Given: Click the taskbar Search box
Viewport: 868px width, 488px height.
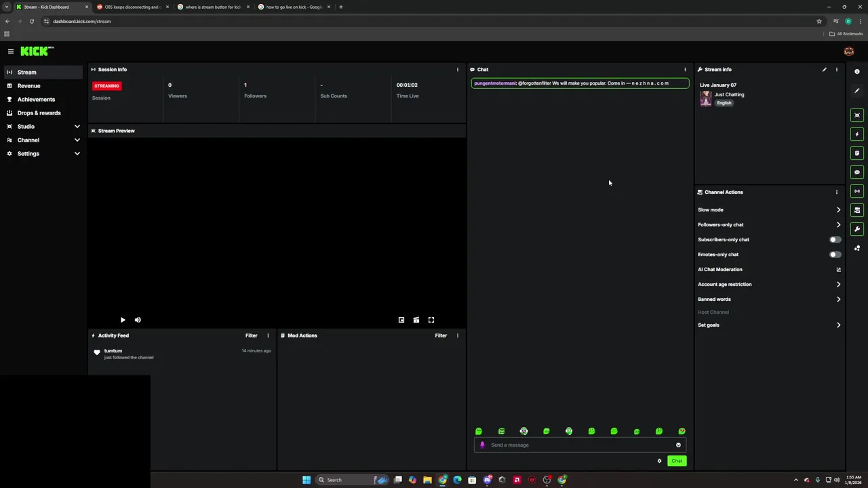Looking at the screenshot, I should (351, 480).
